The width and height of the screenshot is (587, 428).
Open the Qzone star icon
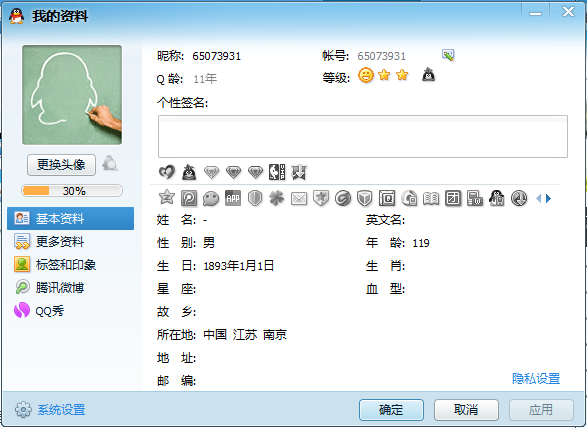167,198
